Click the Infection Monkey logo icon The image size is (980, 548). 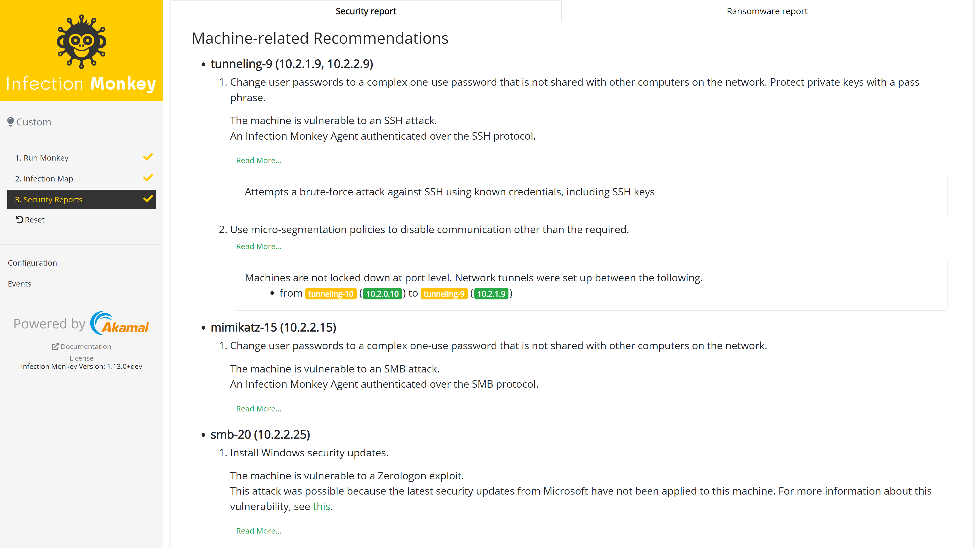81,42
